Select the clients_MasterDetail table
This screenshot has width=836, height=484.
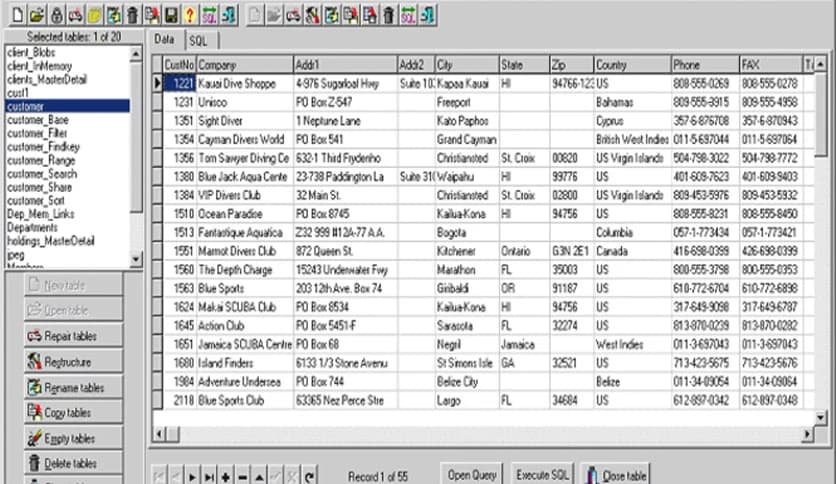coord(68,79)
